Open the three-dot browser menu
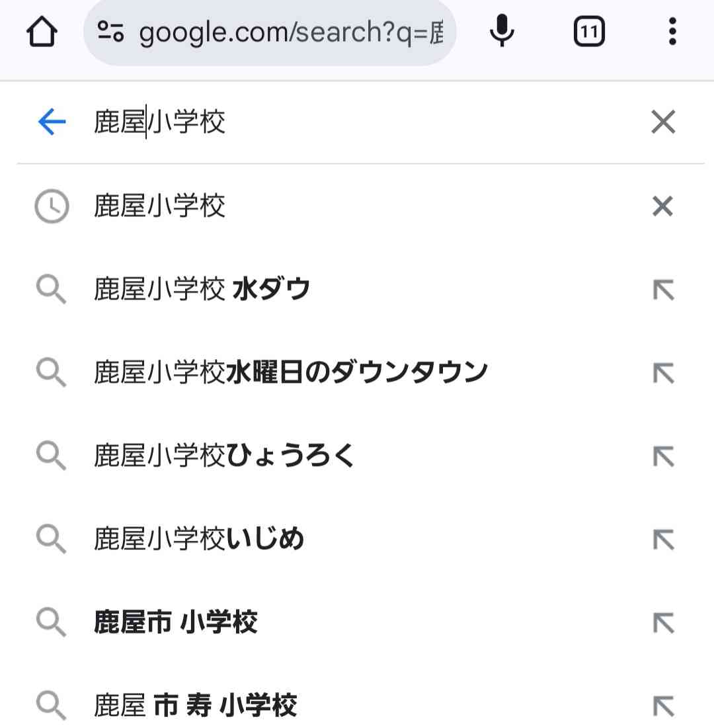 pos(672,32)
